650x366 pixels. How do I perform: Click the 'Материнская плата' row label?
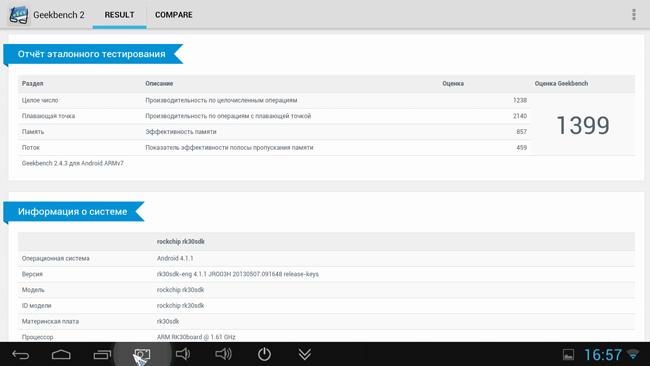[50, 321]
